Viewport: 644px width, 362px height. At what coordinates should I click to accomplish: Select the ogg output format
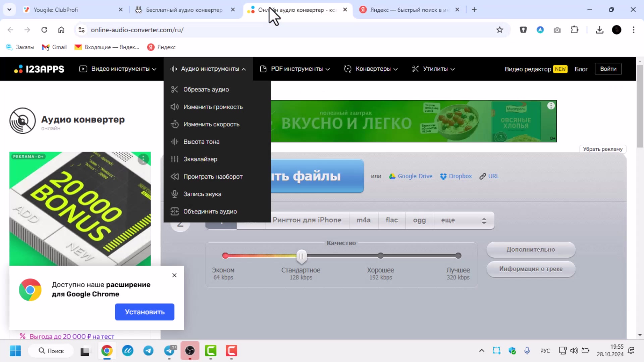(419, 220)
